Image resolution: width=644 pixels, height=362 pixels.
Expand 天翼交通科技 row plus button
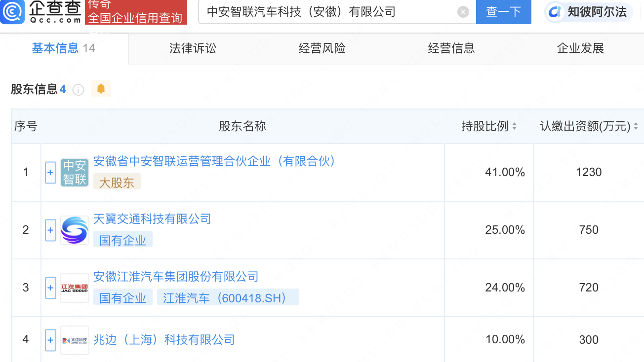coord(50,230)
